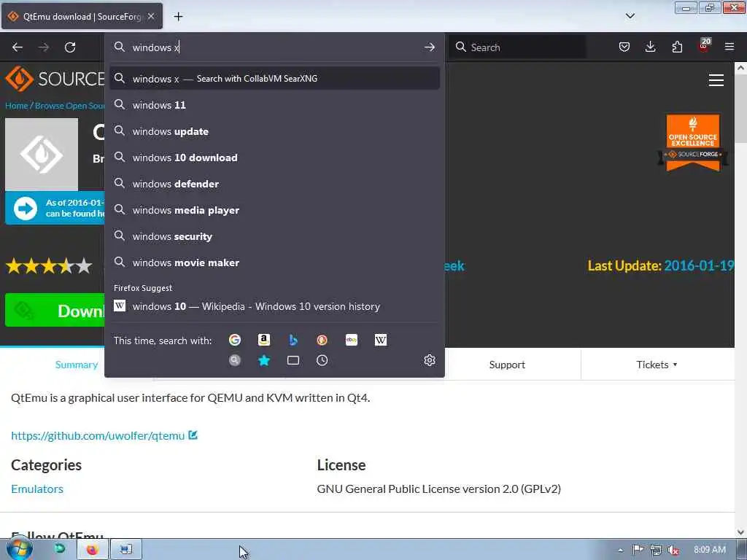
Task: Click the QtEmu project logo thumbnail
Action: tap(42, 155)
